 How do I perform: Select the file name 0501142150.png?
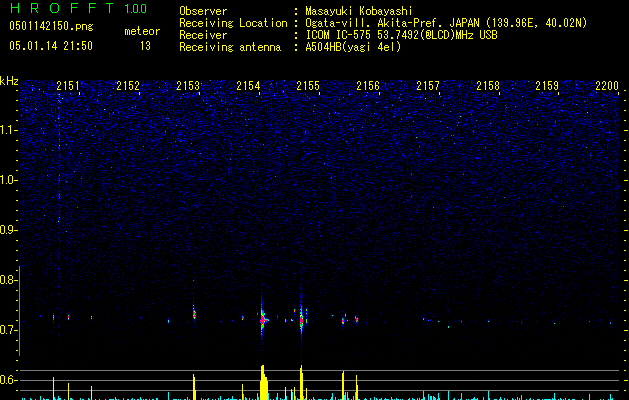[x=51, y=26]
